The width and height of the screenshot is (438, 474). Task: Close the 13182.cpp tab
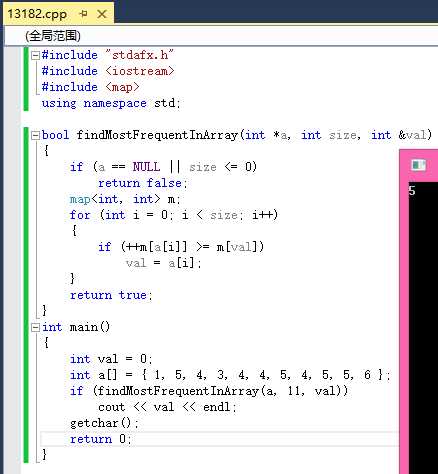[x=102, y=14]
